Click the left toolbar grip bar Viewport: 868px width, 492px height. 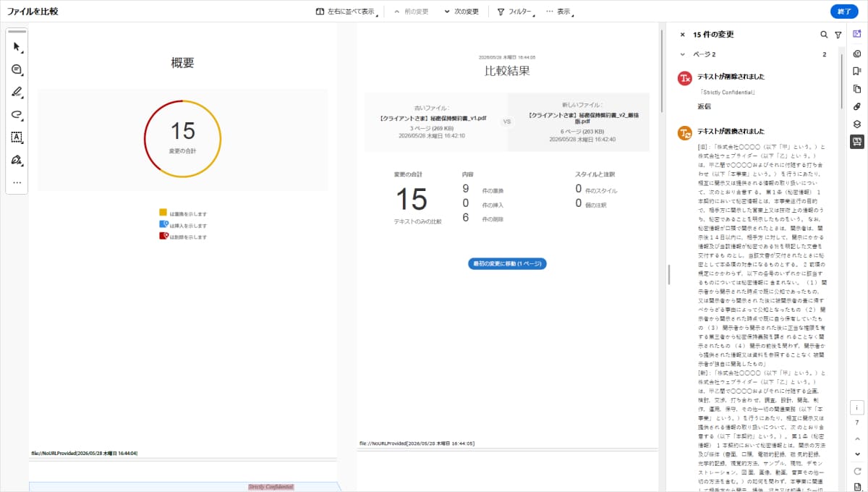(x=17, y=31)
